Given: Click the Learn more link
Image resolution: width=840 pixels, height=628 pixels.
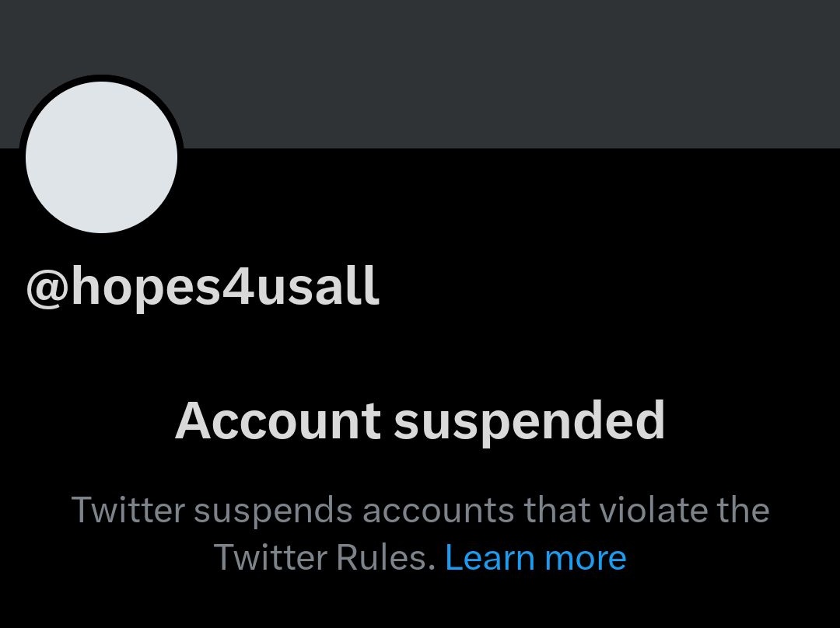Looking at the screenshot, I should (x=535, y=558).
